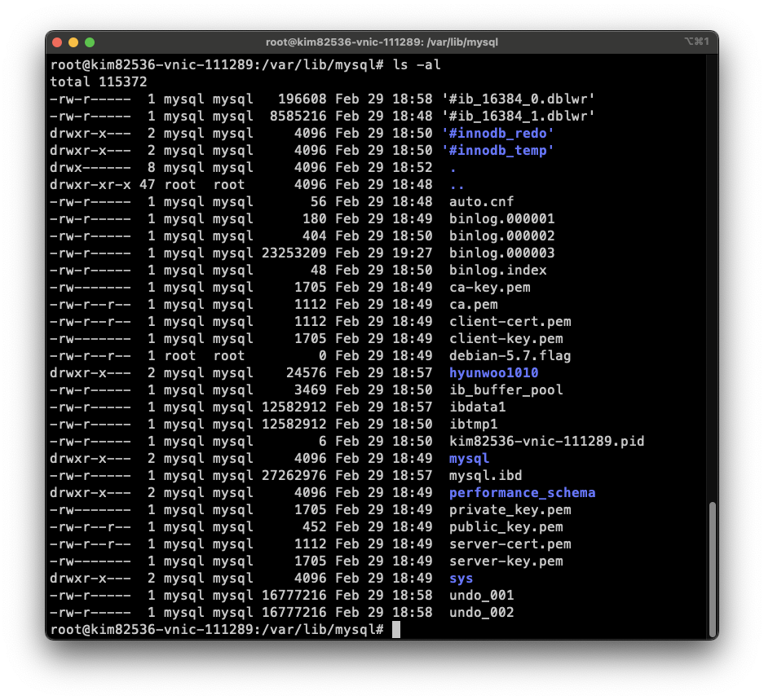Click the '#innodb_redo' directory name
Screen dimensions: 764x700
point(497,134)
